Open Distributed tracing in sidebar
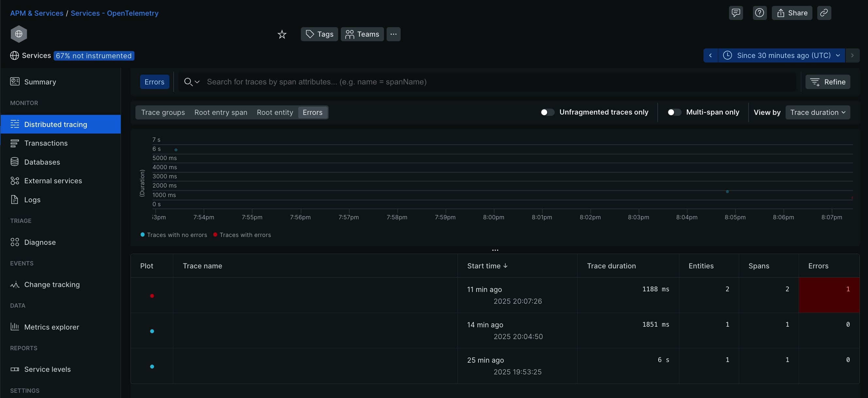 61,124
